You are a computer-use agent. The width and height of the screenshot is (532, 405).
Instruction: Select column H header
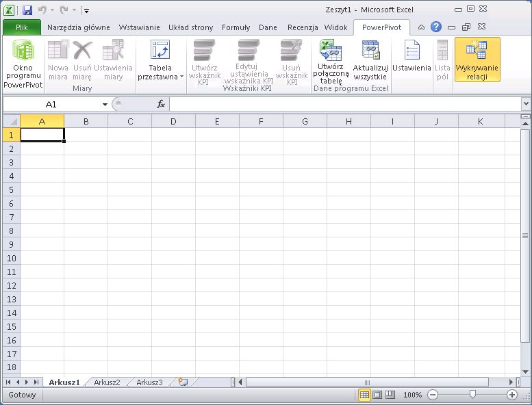click(x=349, y=121)
